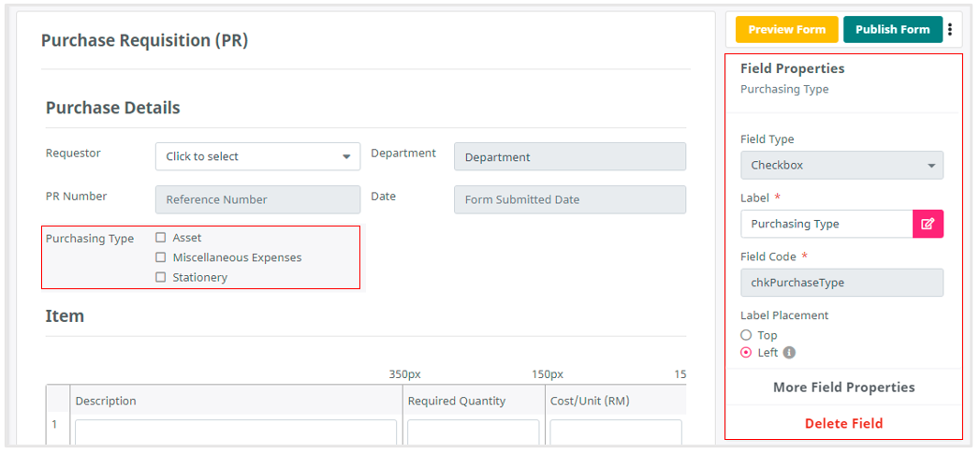Click the Purchase Requisition (PR) title

(x=144, y=40)
